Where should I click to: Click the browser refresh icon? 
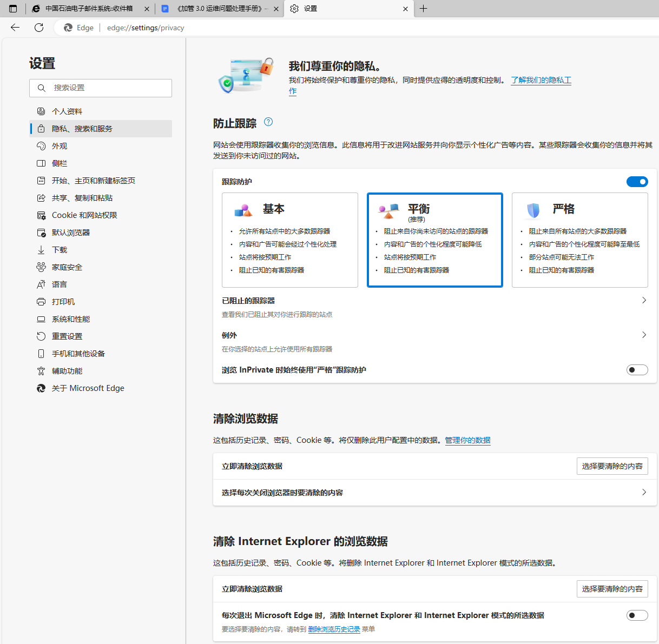point(39,28)
